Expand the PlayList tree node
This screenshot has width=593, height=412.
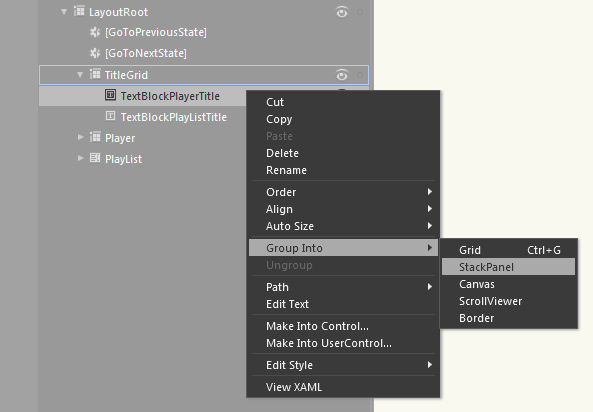[81, 158]
